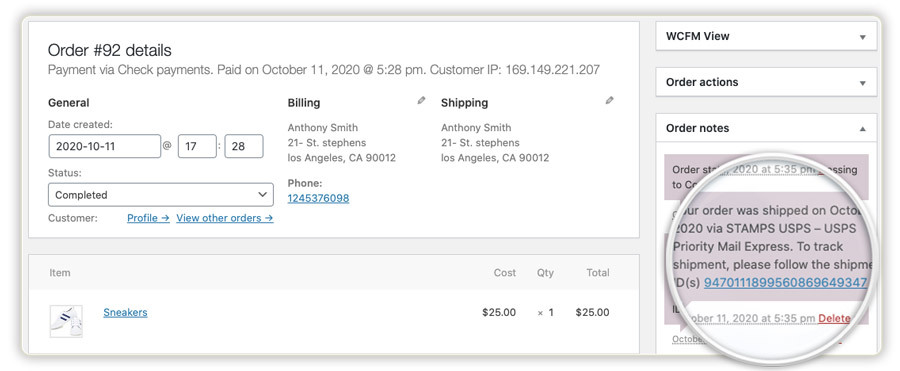Image resolution: width=900 pixels, height=371 pixels.
Task: Open View other orders link
Action: pyautogui.click(x=224, y=218)
